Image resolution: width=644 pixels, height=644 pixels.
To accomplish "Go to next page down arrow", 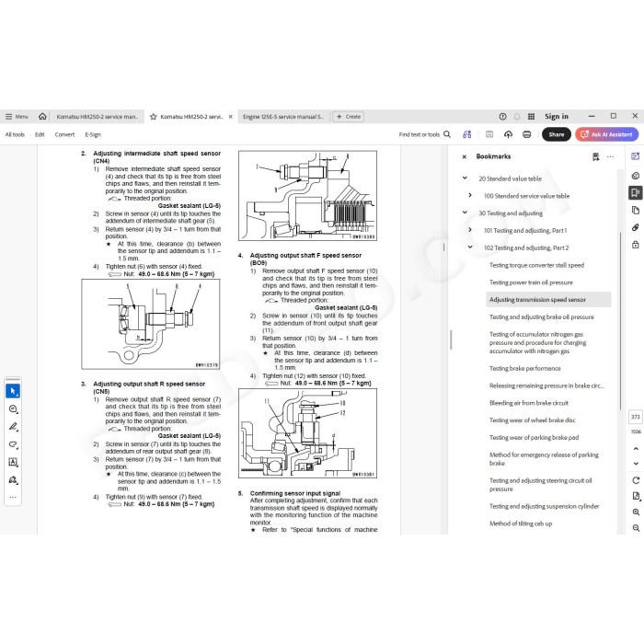I will tap(636, 464).
